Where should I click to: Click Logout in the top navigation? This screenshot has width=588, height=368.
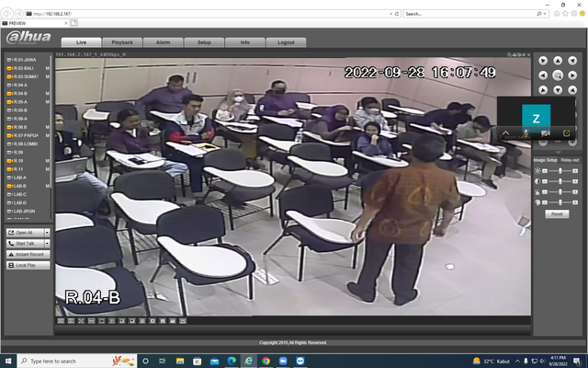[x=286, y=42]
